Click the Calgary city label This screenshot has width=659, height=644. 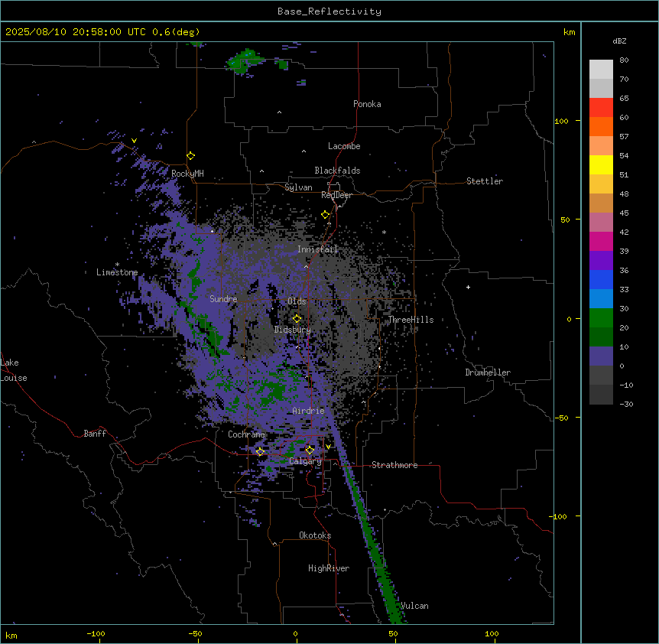305,461
